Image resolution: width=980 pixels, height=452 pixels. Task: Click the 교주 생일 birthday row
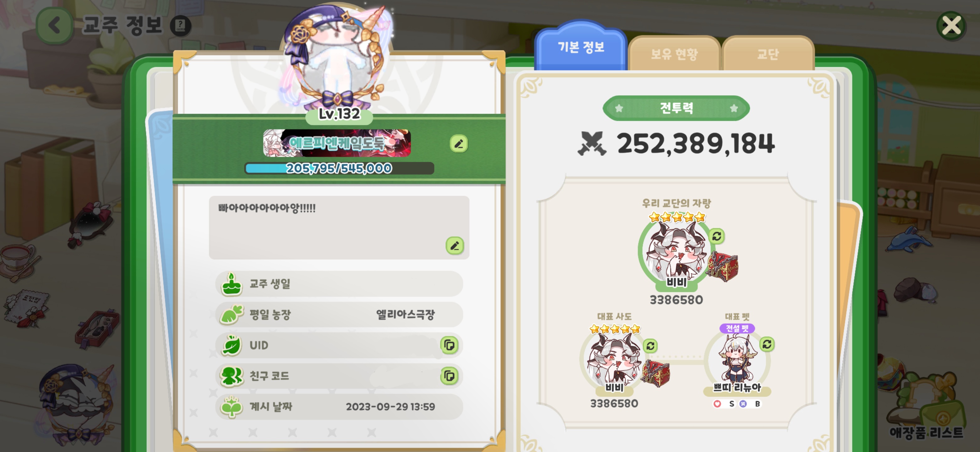pos(339,283)
